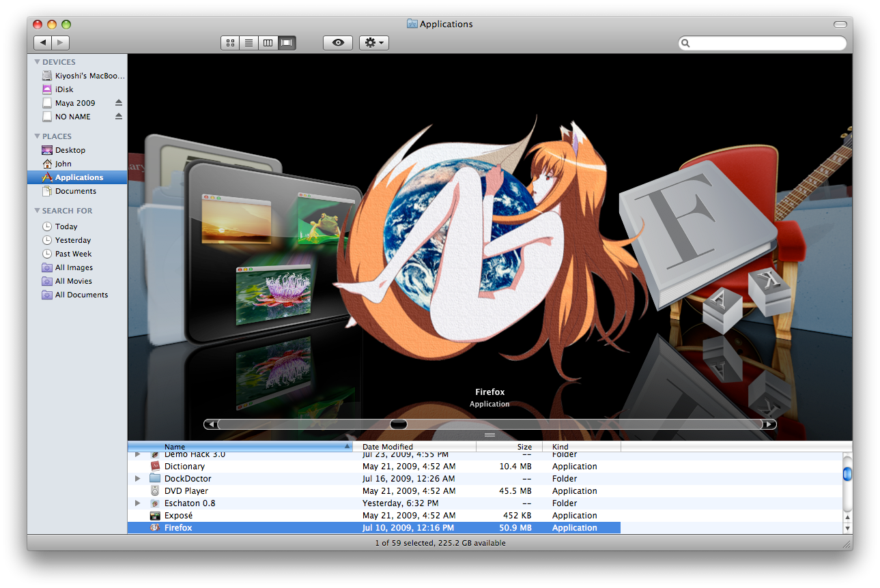This screenshot has height=588, width=880.
Task: Focus the Spotlight search field
Action: tap(763, 43)
